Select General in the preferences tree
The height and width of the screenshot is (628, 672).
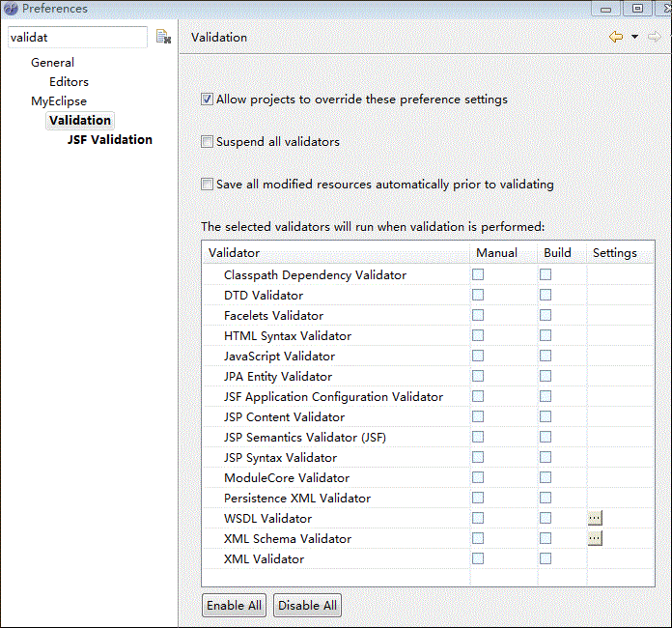(x=52, y=63)
